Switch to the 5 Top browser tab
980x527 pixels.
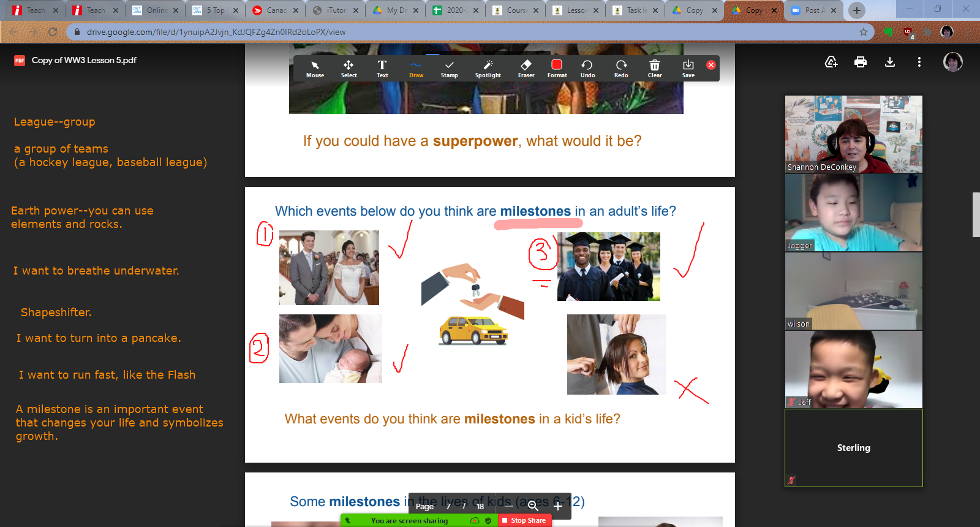click(216, 10)
